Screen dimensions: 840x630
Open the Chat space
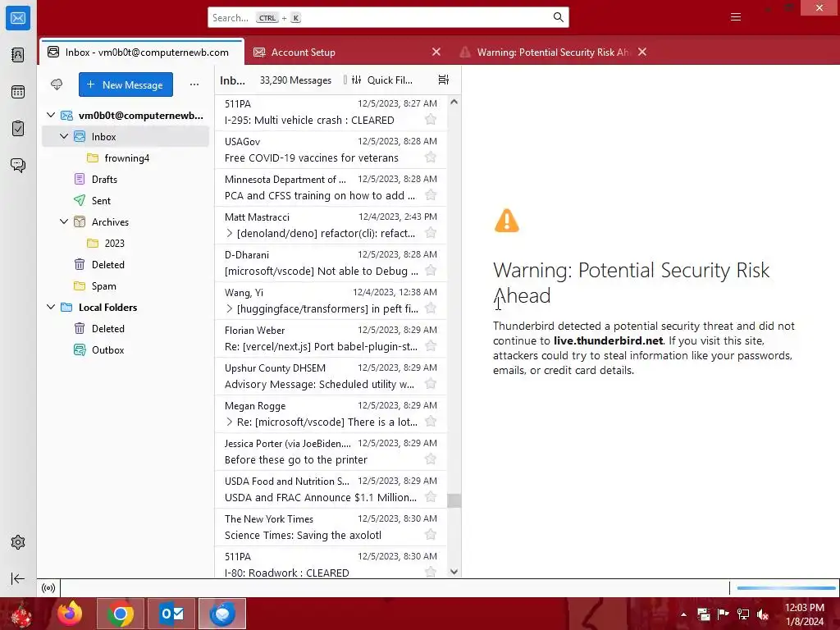(18, 166)
